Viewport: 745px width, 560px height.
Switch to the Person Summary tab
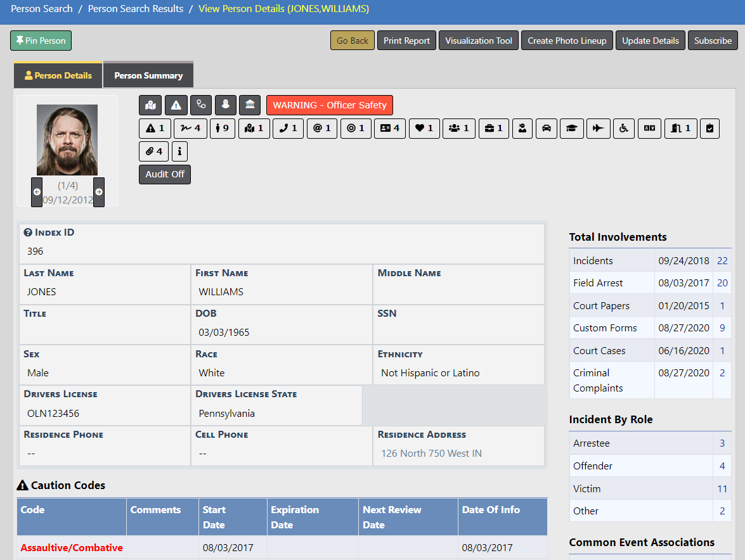(x=148, y=75)
